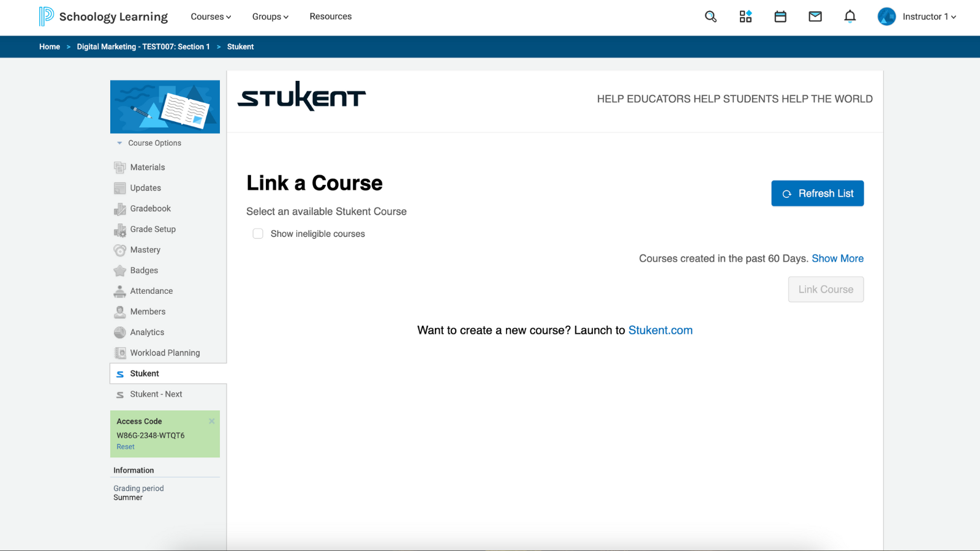This screenshot has width=980, height=551.
Task: Dismiss the Access Code box
Action: tap(212, 421)
